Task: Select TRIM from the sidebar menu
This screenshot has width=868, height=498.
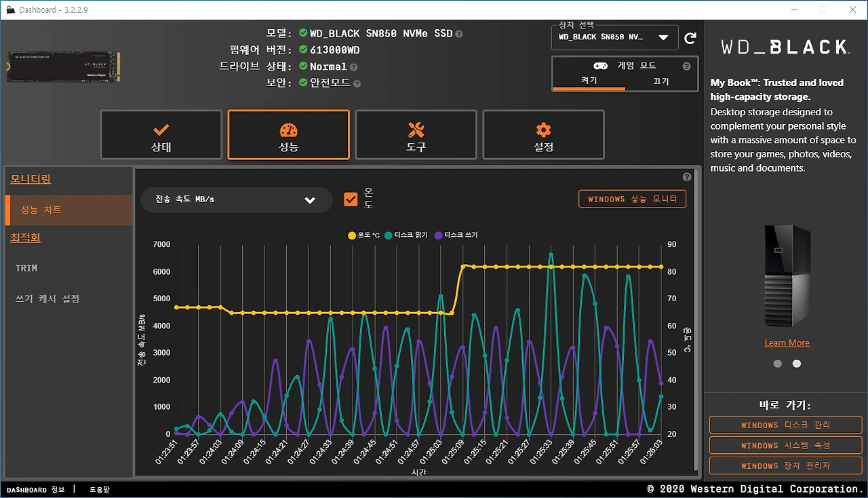Action: [x=26, y=267]
